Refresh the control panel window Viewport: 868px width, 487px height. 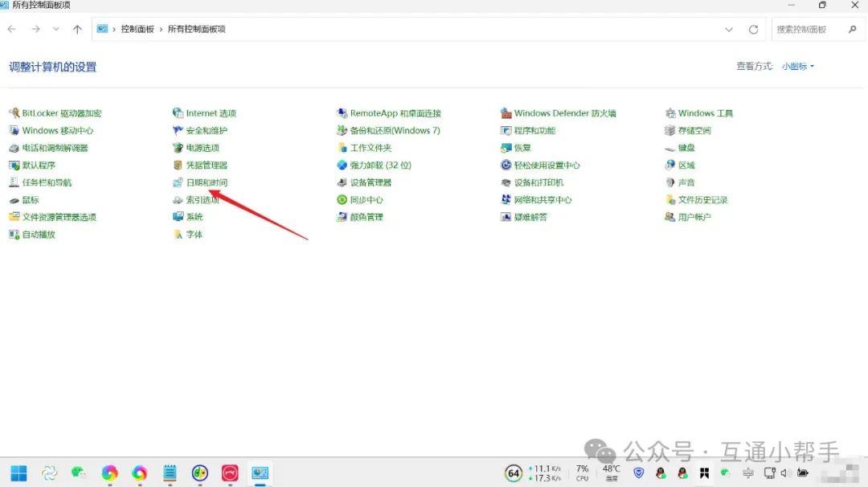pos(753,30)
